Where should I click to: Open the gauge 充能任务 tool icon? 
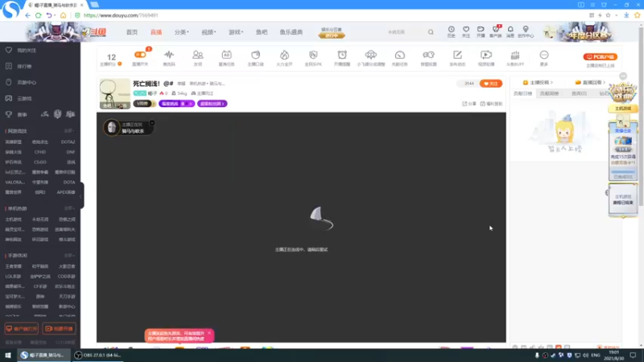399,58
